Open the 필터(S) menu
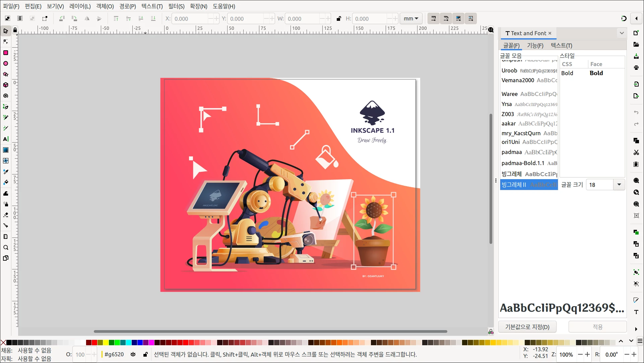644x363 pixels. click(x=176, y=6)
